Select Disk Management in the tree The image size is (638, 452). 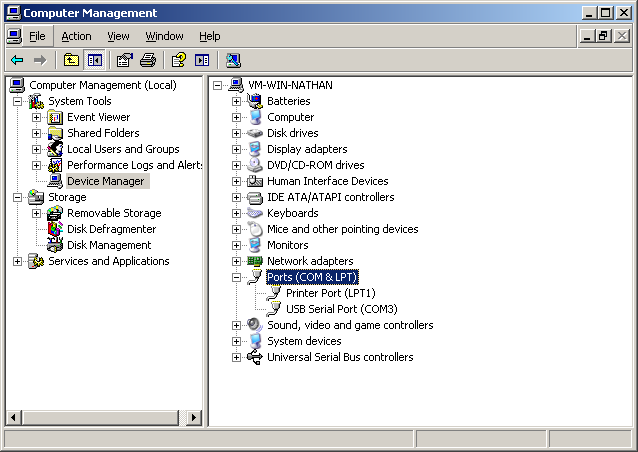[109, 245]
